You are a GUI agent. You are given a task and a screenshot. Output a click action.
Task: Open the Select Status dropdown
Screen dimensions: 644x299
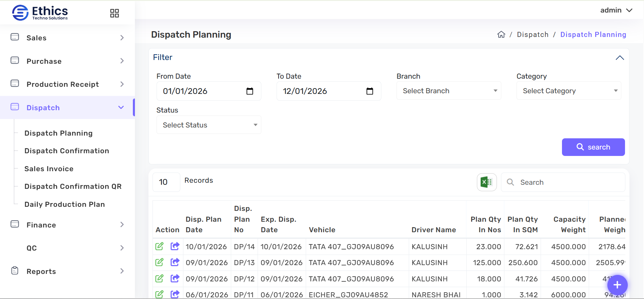coord(209,125)
